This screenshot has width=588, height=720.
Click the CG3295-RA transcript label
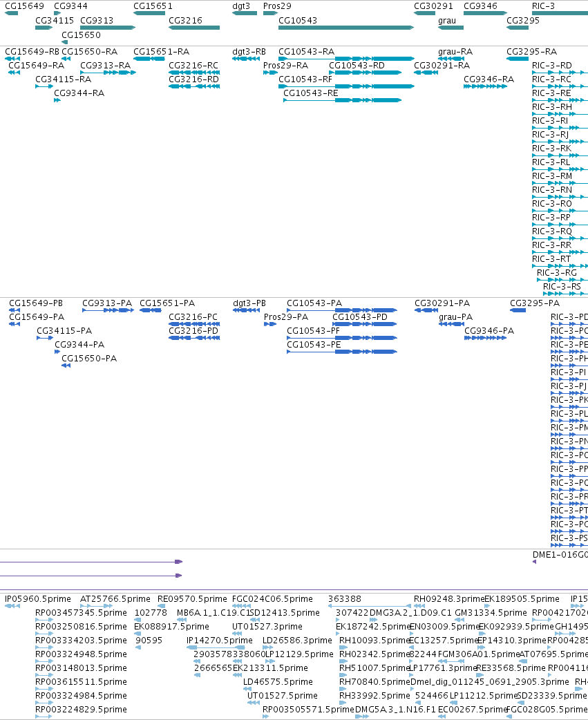pyautogui.click(x=531, y=51)
